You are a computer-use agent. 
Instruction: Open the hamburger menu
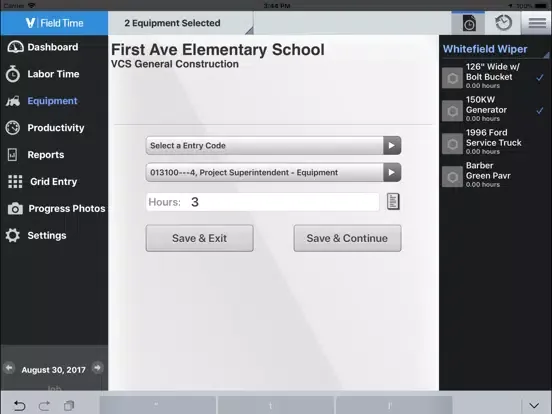537,23
